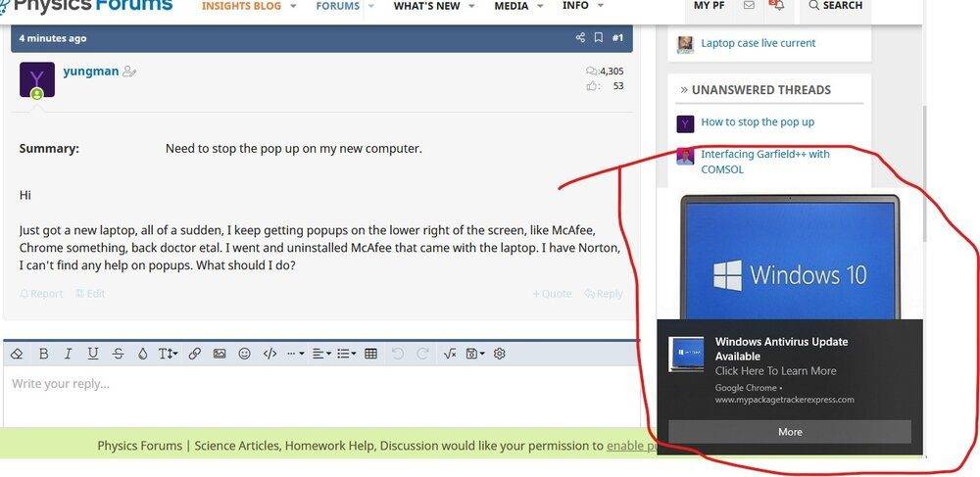Click the #1 post number link
The image size is (980, 477).
coord(617,38)
